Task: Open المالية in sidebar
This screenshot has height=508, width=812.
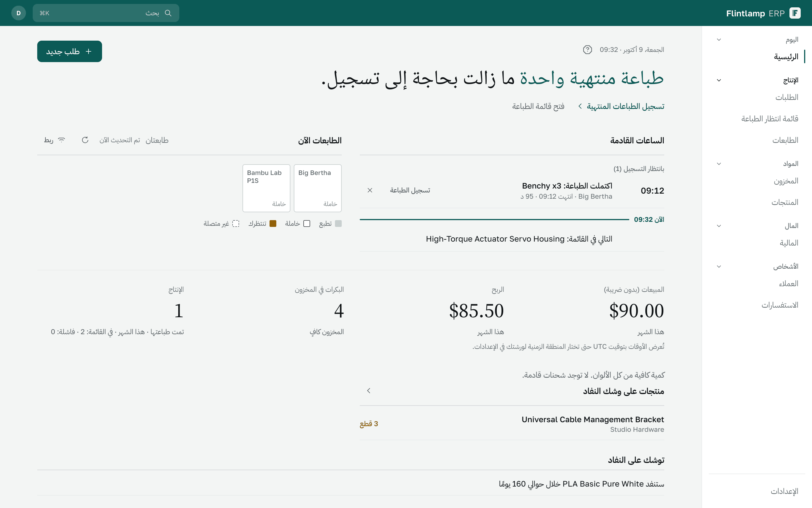Action: (757, 243)
